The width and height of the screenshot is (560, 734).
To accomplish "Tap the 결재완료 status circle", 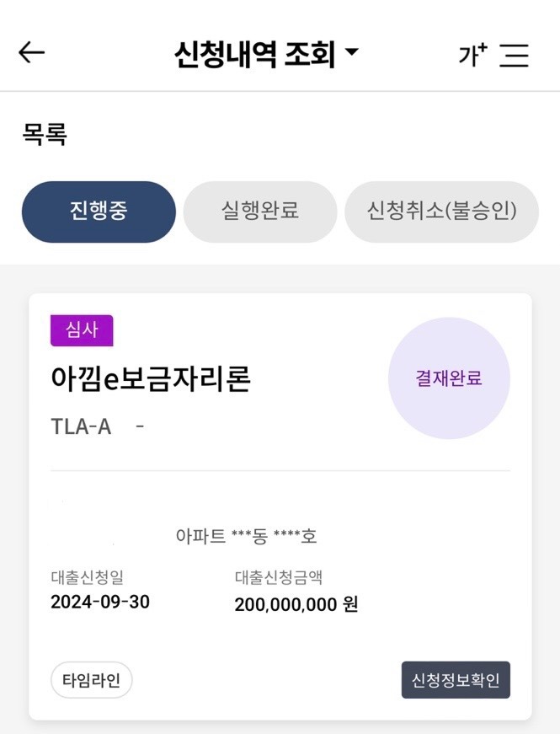I will click(x=449, y=378).
